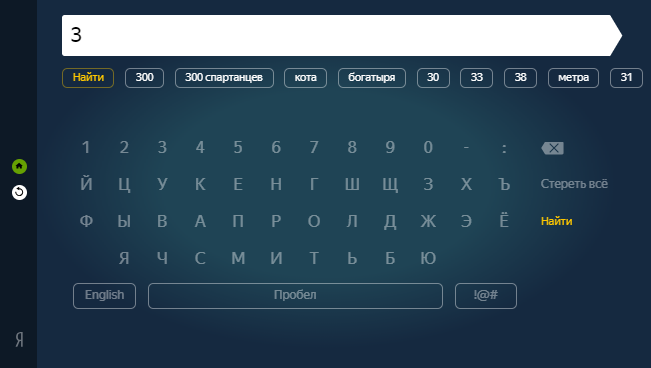Click the white circular back-arrow icon

19,192
